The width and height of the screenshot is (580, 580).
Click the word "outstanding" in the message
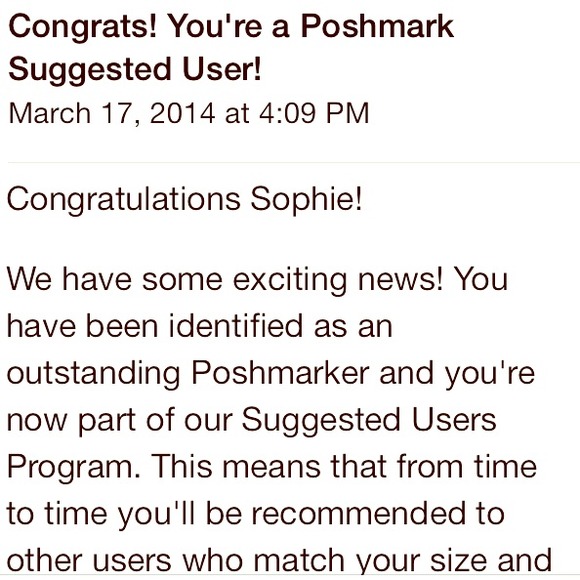click(94, 375)
